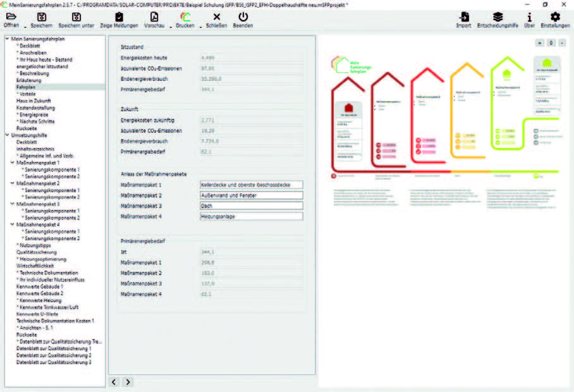The height and width of the screenshot is (392, 574).
Task: Select Fahrplan in the tree
Action: (26, 87)
